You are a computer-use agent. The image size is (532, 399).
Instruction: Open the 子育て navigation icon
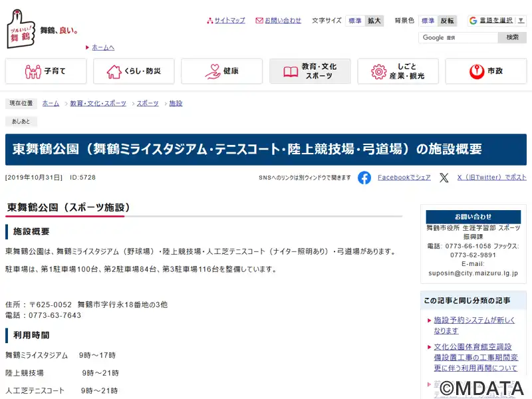33,71
